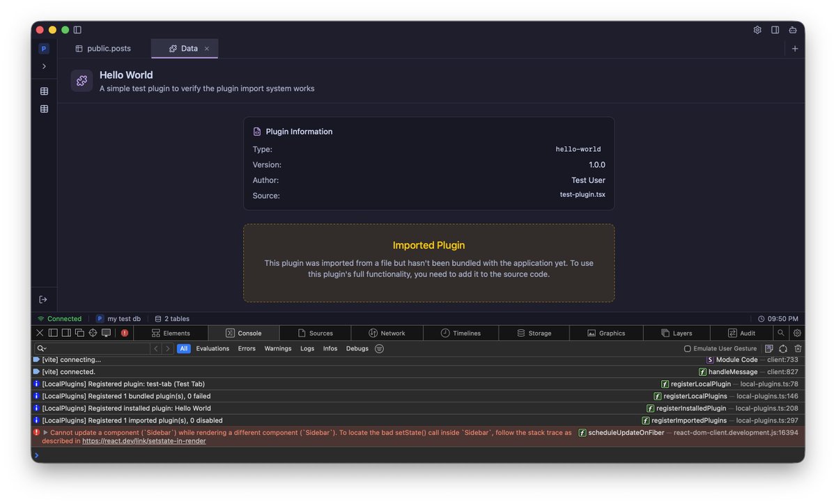Screen dimensions: 836x504
Task: Click the Hello World plugin puzzle icon
Action: click(x=82, y=81)
